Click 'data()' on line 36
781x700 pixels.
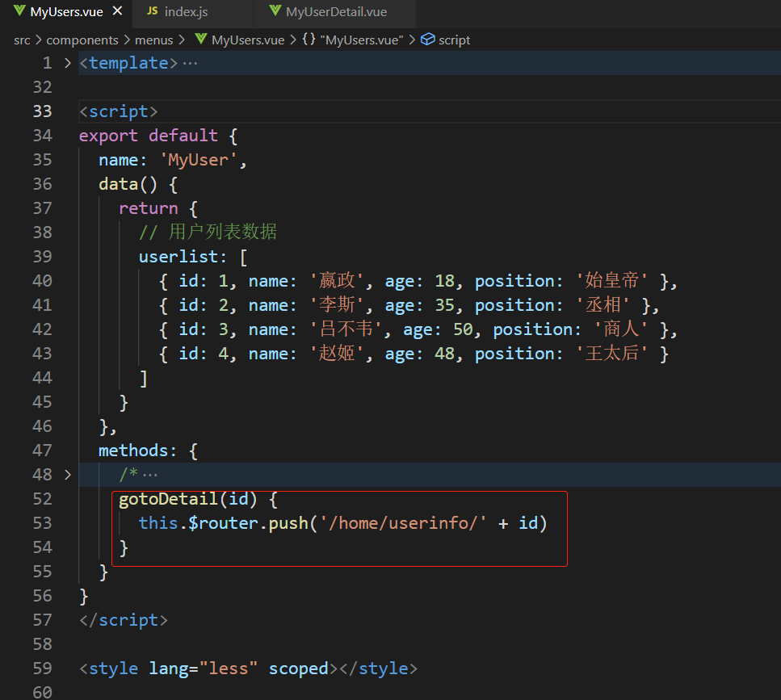point(128,184)
